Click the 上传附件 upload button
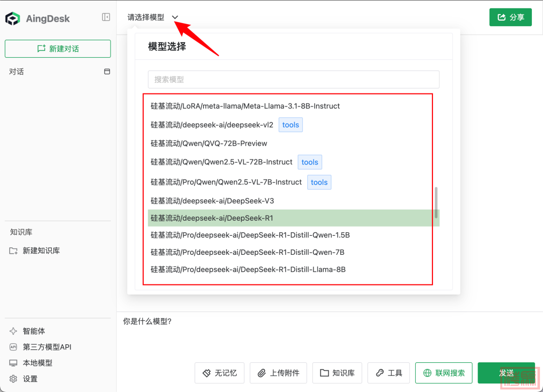Screen dimensions: 543x392 pos(279,373)
